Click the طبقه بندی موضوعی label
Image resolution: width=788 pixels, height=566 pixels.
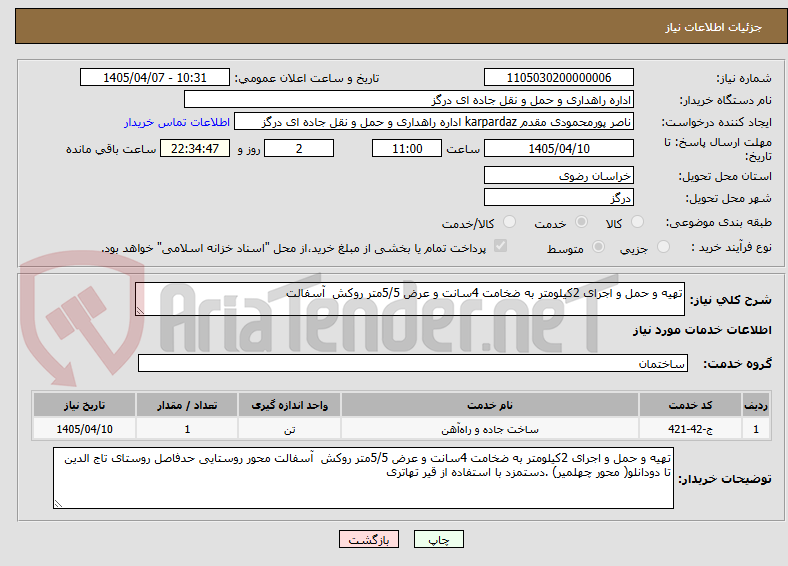[x=719, y=222]
